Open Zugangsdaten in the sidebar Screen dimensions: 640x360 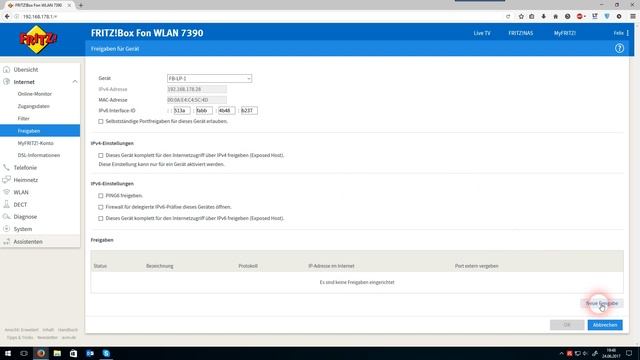click(33, 106)
